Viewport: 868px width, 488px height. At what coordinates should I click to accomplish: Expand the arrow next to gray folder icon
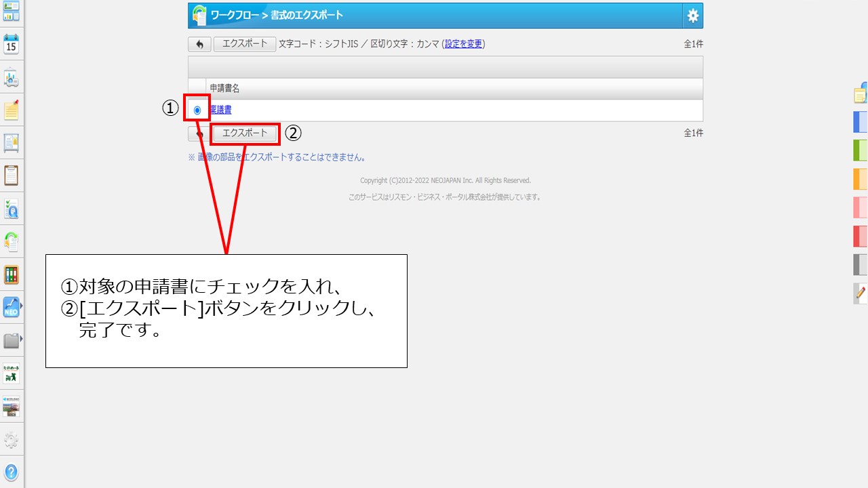click(x=22, y=339)
